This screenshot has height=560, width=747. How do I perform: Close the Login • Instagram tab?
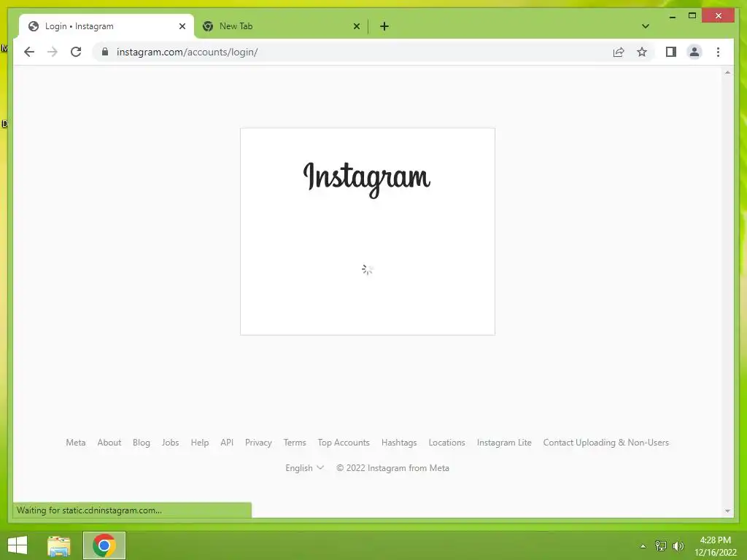click(182, 26)
